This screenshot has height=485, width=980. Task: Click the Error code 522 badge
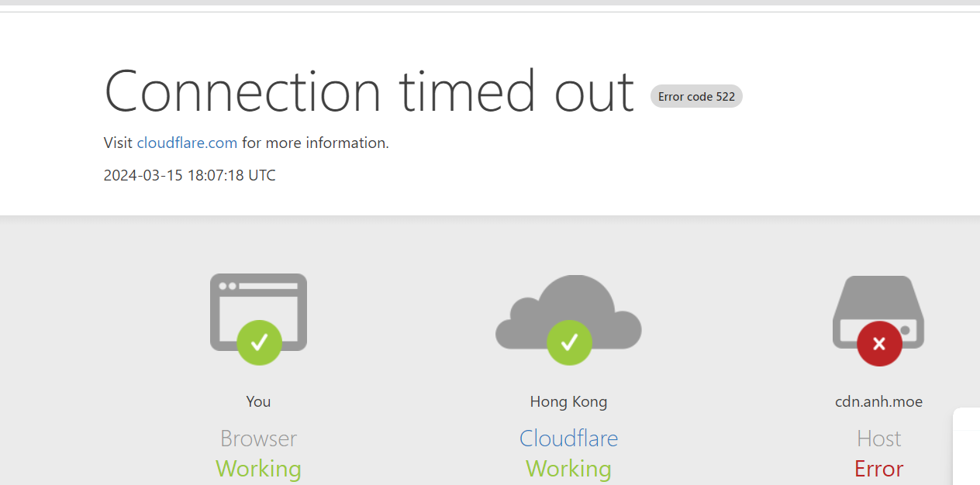pos(696,97)
